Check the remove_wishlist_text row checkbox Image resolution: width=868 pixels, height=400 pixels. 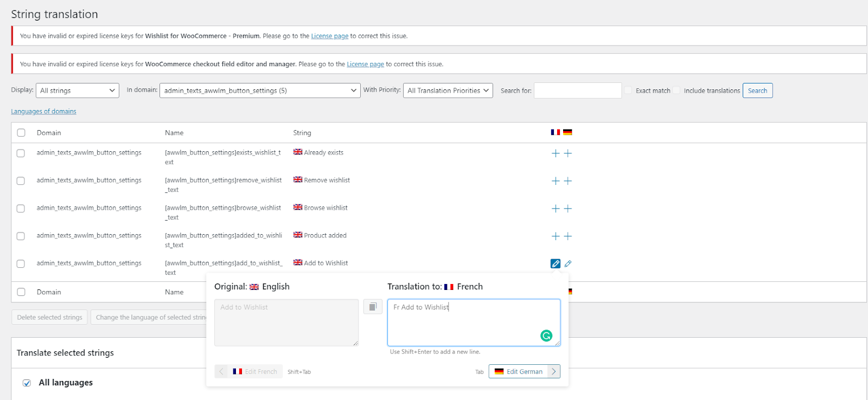click(x=21, y=181)
